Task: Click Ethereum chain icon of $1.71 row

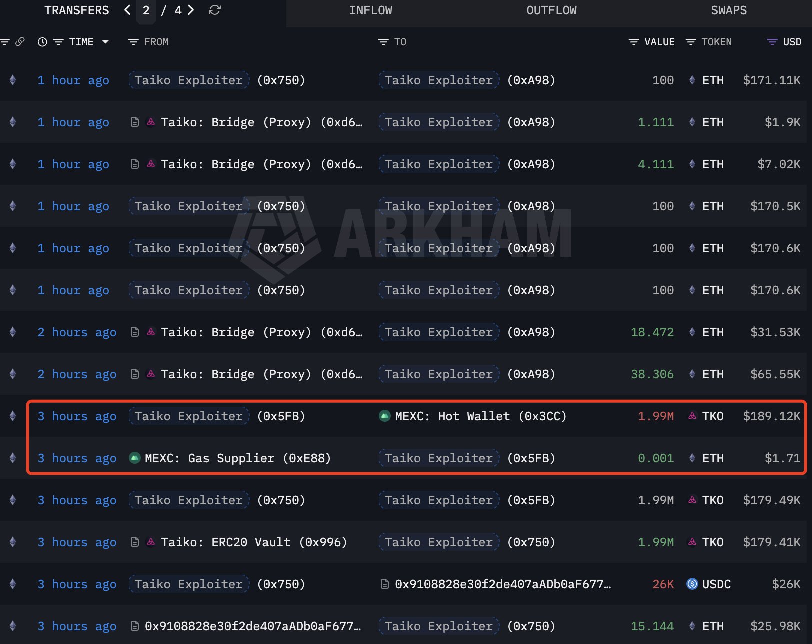Action: point(13,458)
